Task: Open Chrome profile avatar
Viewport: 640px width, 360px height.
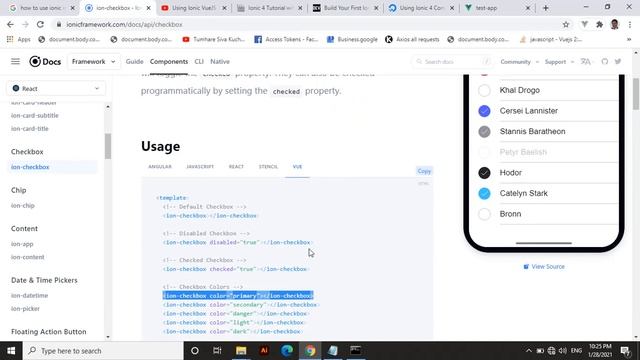Action: [x=614, y=24]
